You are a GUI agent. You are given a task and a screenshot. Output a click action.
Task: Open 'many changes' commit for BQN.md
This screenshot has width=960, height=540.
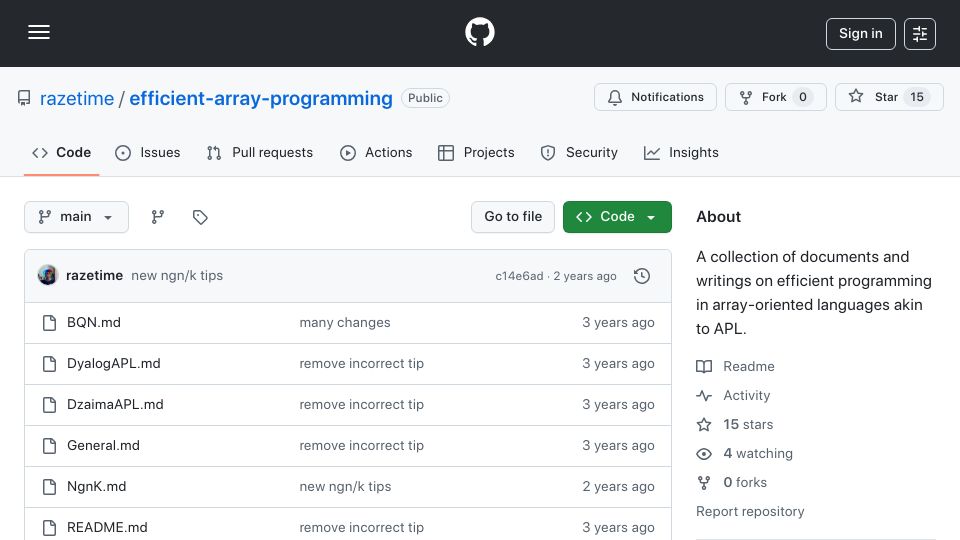click(345, 323)
